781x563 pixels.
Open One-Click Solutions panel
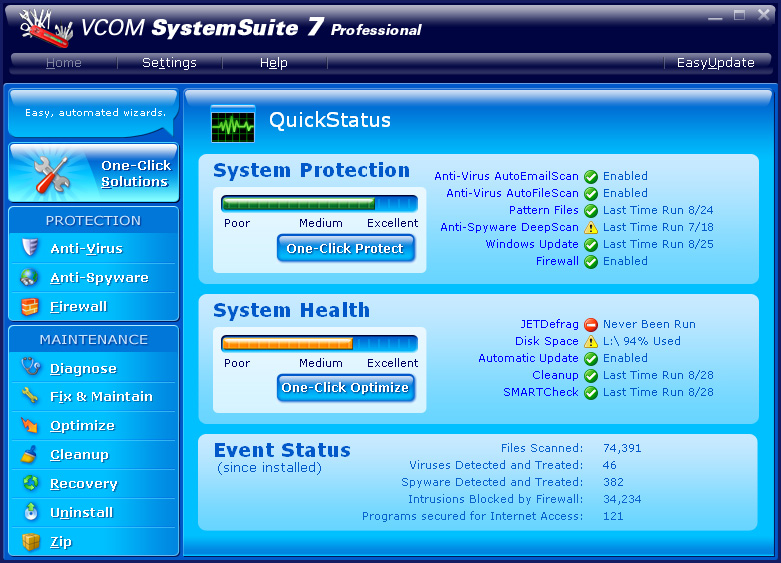(94, 173)
